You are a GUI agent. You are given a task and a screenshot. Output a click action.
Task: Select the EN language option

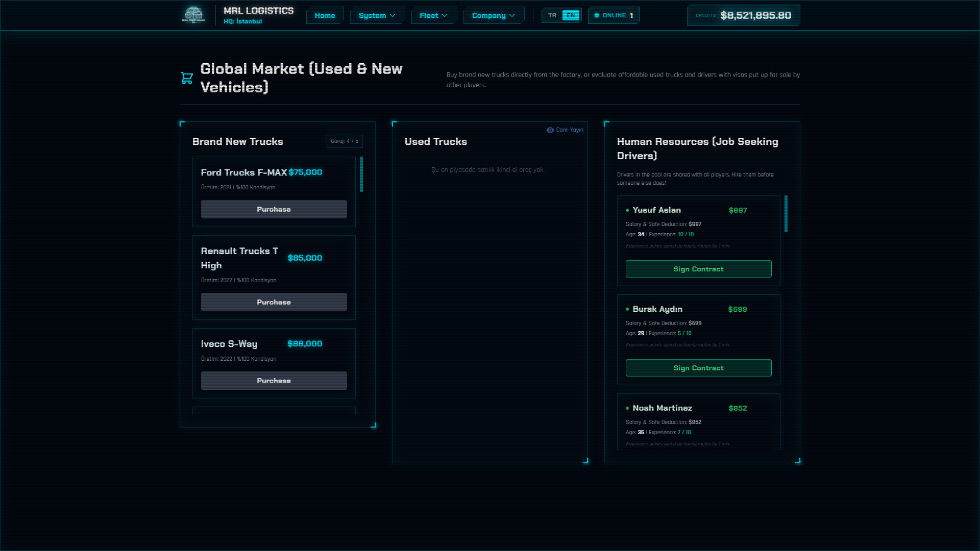[571, 15]
